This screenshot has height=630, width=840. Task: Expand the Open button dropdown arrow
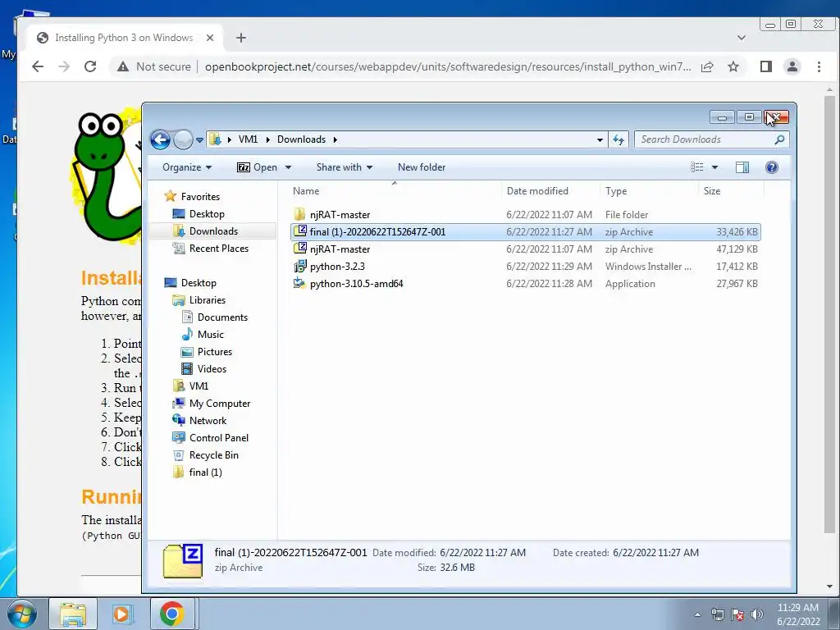coord(288,167)
